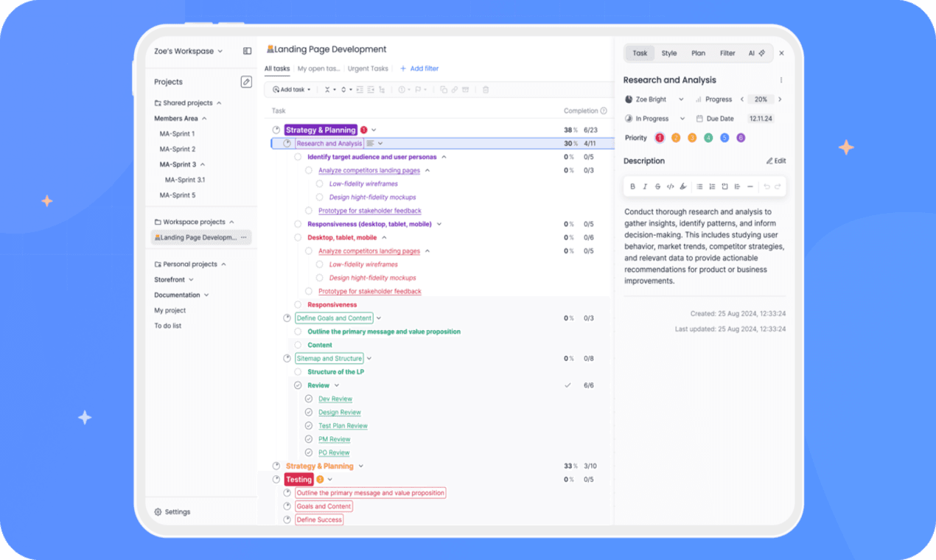Toggle the sidebar collapse icon
The height and width of the screenshot is (560, 936).
[x=247, y=52]
